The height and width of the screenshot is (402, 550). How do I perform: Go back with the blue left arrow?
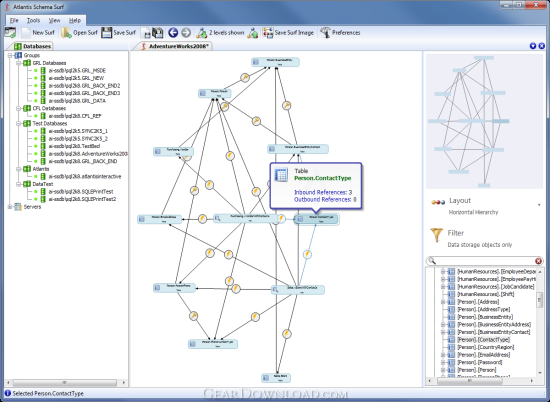click(173, 33)
